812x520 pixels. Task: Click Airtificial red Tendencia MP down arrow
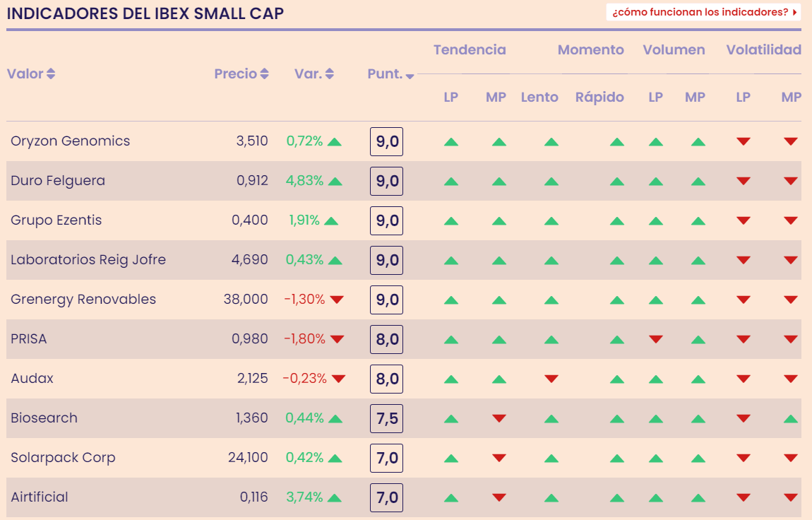[x=499, y=498]
